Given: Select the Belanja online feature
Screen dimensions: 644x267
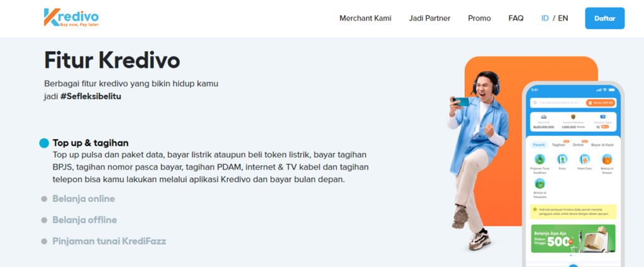Looking at the screenshot, I should [84, 199].
